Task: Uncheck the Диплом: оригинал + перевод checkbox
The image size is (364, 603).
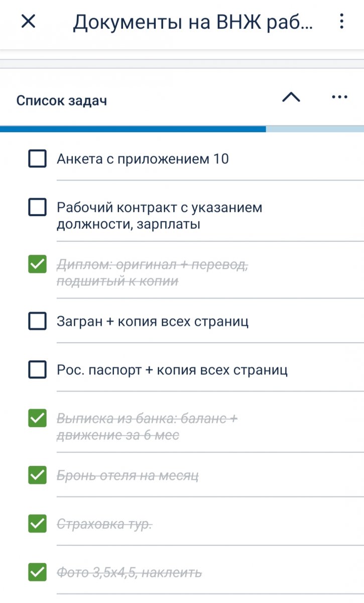Action: coord(37,264)
